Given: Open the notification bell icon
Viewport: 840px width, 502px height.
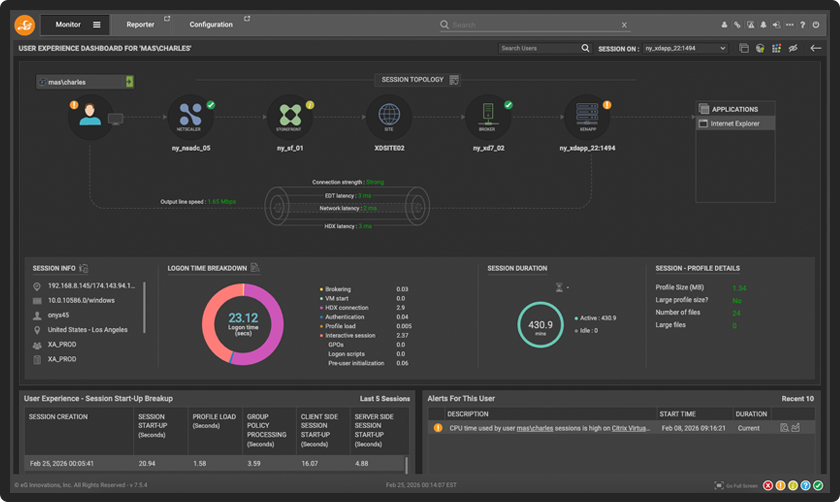Looking at the screenshot, I should (x=763, y=25).
